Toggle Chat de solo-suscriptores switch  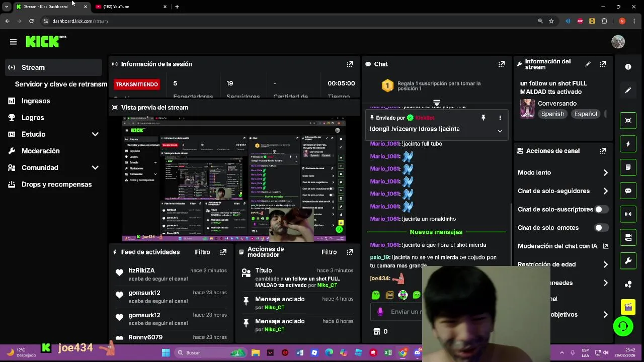(602, 209)
